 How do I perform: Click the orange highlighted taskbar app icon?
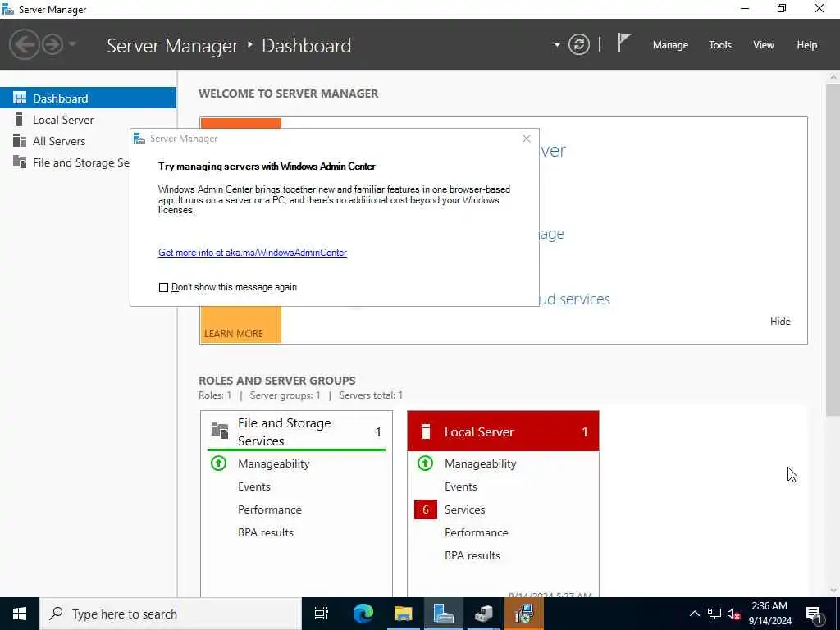(524, 614)
